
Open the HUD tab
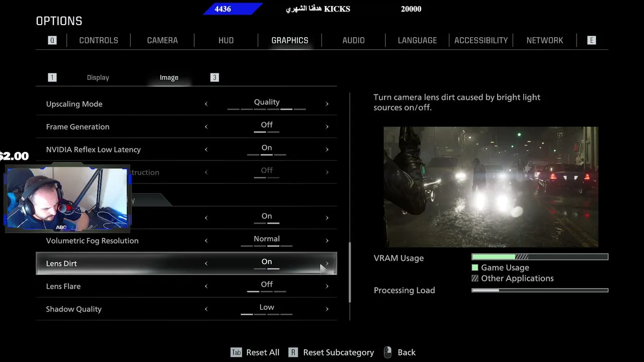click(x=226, y=40)
